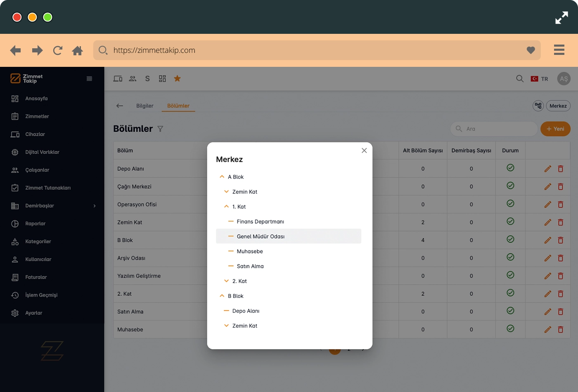Screen dimensions: 578x392
Task: Delete the Operasyon Ofisi row
Action: pyautogui.click(x=561, y=204)
